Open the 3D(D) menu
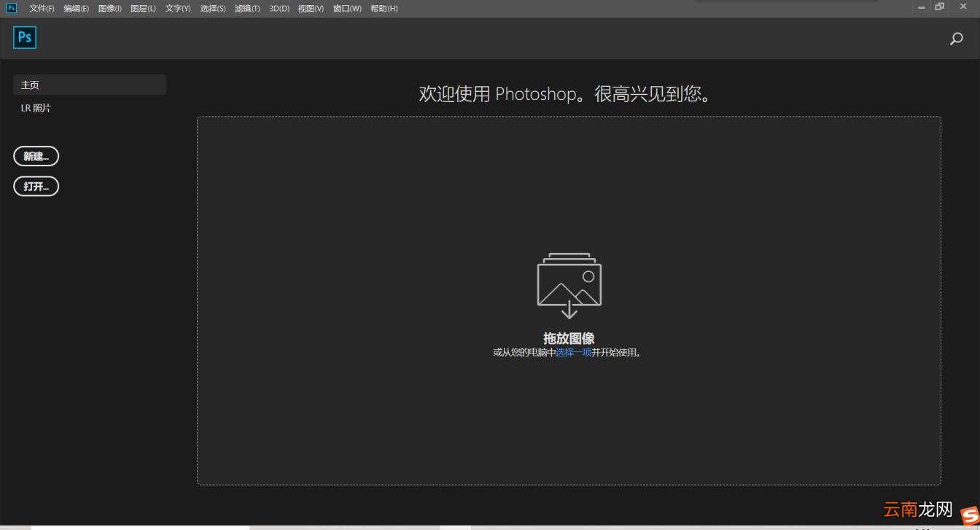Viewport: 980px width, 530px height. pyautogui.click(x=279, y=9)
